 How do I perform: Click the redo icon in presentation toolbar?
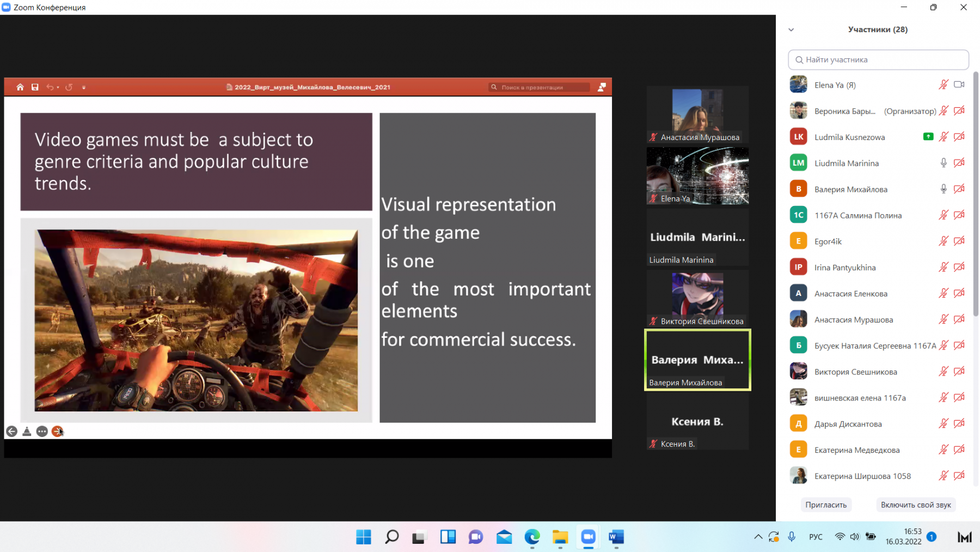coord(69,87)
